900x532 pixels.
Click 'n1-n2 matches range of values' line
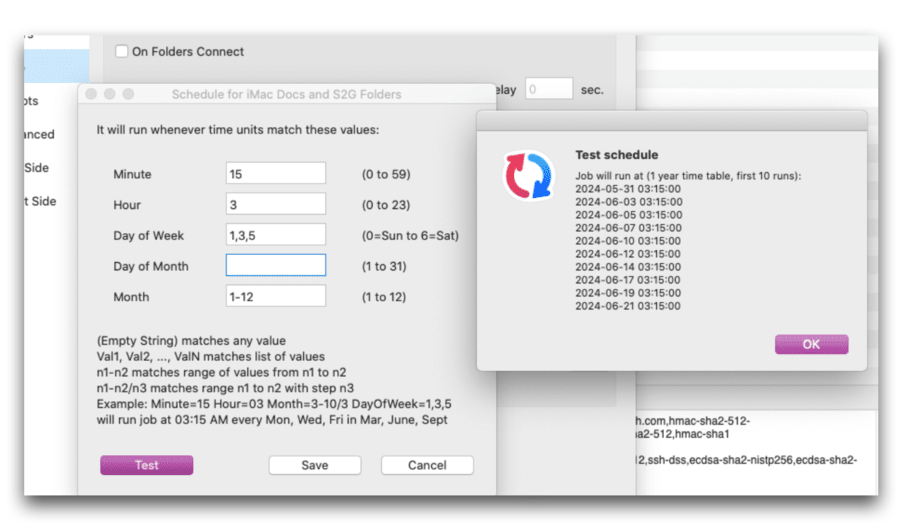click(x=221, y=372)
